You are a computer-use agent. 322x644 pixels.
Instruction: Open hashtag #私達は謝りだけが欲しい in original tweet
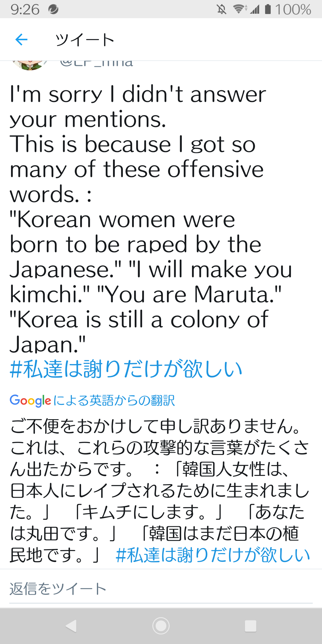point(126,369)
